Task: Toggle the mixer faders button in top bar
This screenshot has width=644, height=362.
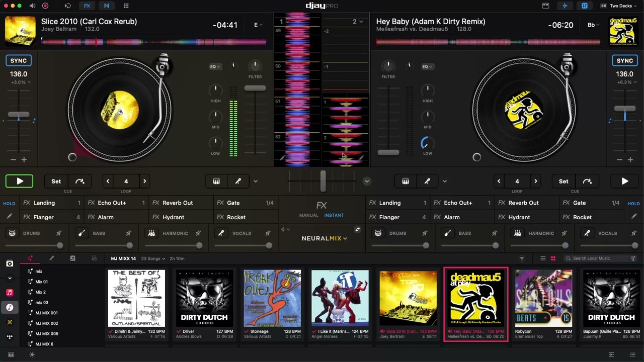Action: (584, 6)
